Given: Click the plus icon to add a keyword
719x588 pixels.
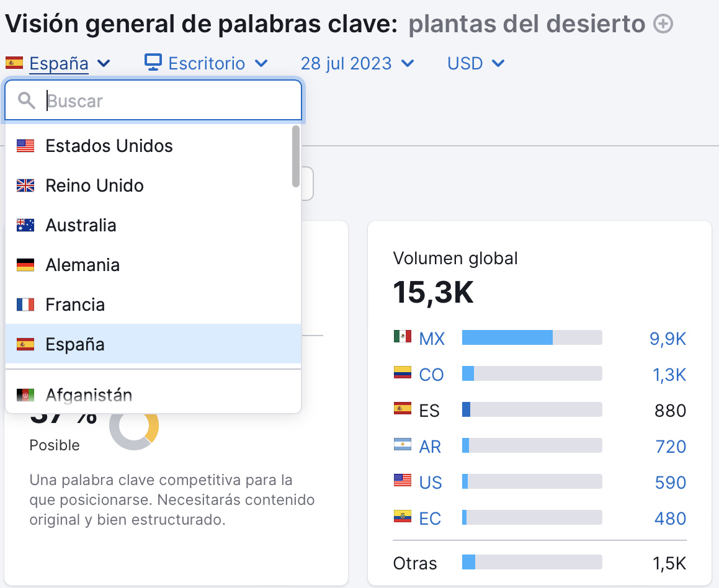Looking at the screenshot, I should click(x=663, y=24).
